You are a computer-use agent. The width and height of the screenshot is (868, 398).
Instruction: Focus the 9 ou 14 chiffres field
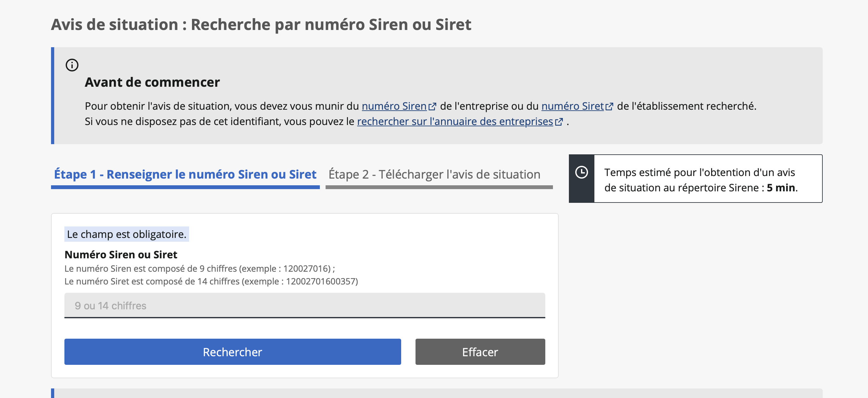pyautogui.click(x=305, y=305)
